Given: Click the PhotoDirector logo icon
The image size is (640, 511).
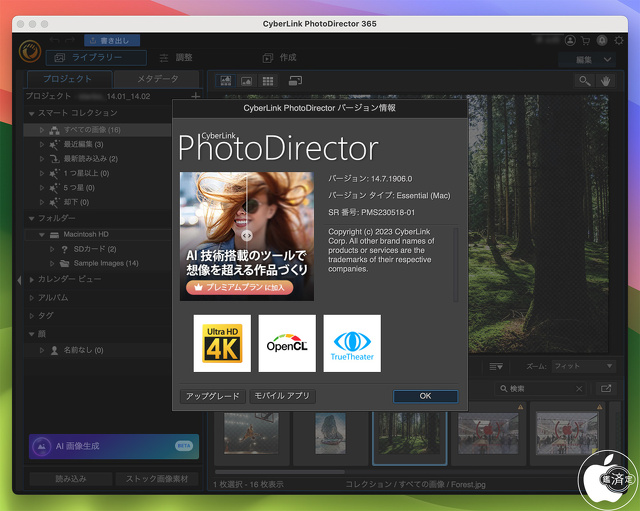Looking at the screenshot, I should (30, 51).
